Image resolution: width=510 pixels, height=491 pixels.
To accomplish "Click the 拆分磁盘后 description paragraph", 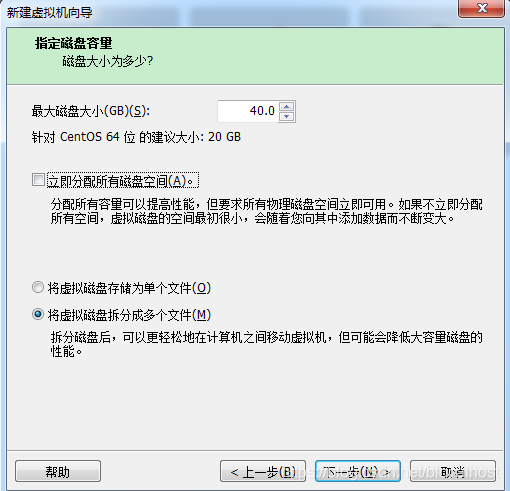I will click(x=266, y=344).
